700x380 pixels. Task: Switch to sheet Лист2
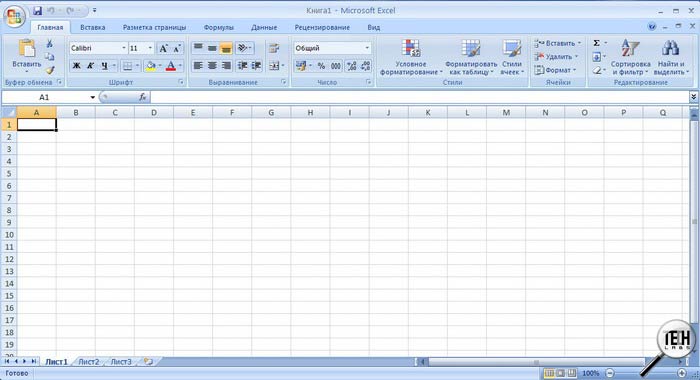pos(88,362)
